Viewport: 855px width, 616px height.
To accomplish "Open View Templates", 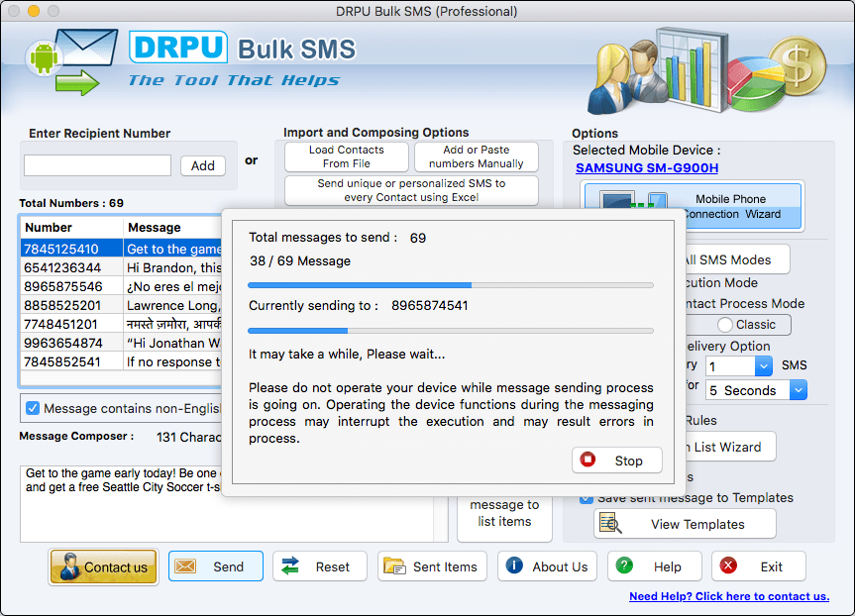I will coord(685,523).
